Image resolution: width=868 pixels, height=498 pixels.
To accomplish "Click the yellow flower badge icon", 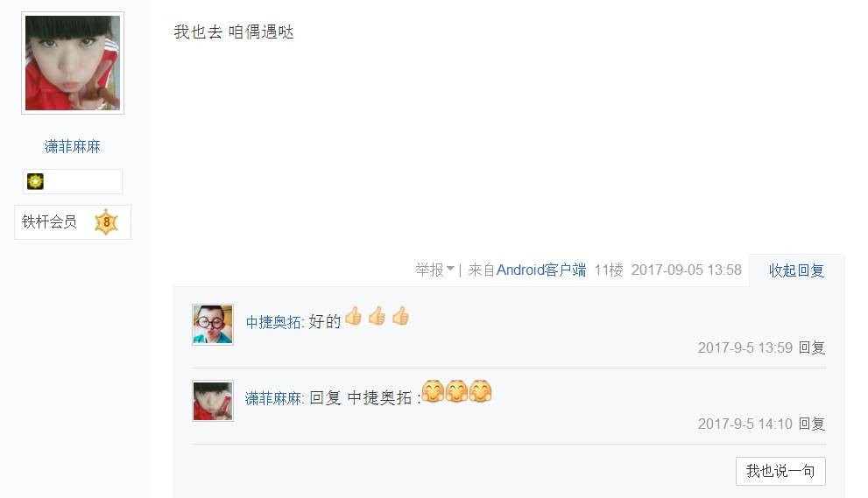I will coord(35,181).
